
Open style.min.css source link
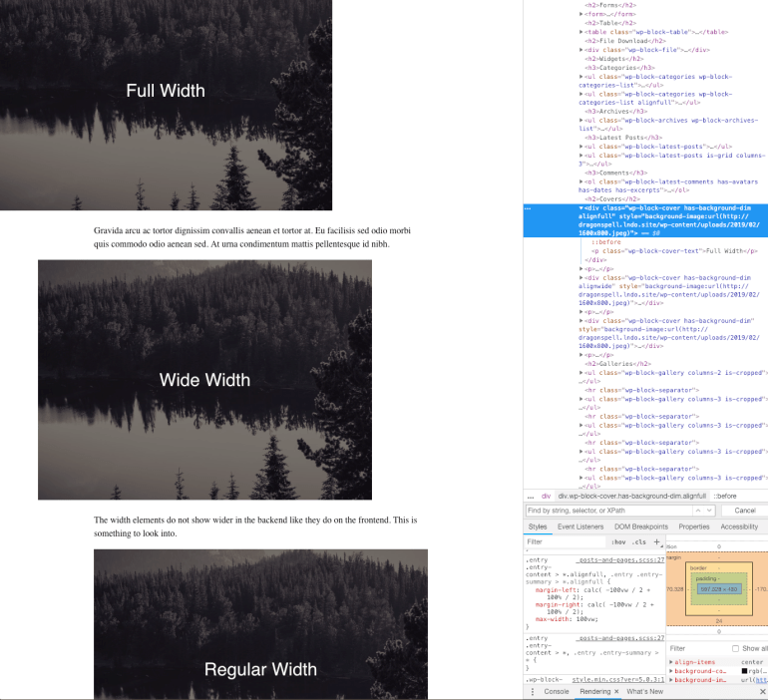(618, 680)
